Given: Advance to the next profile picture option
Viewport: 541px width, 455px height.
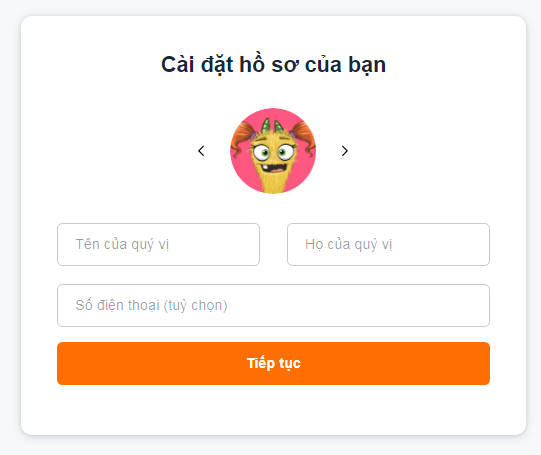Looking at the screenshot, I should coord(344,151).
